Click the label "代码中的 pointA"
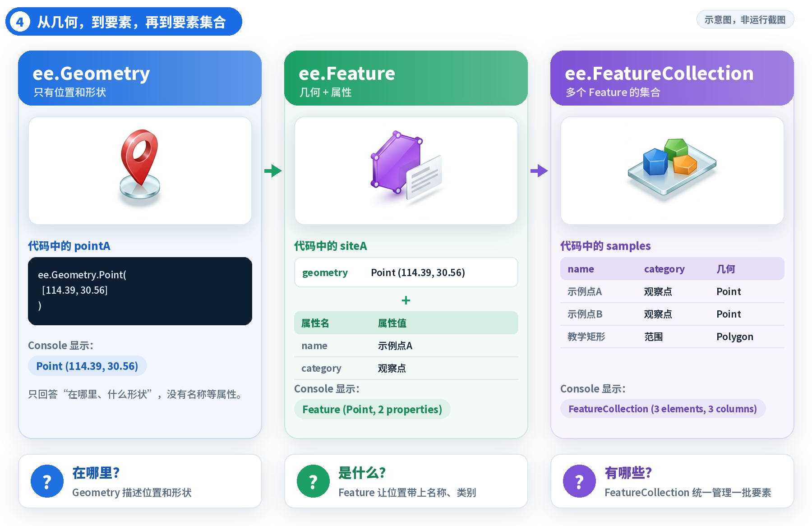 (x=69, y=246)
